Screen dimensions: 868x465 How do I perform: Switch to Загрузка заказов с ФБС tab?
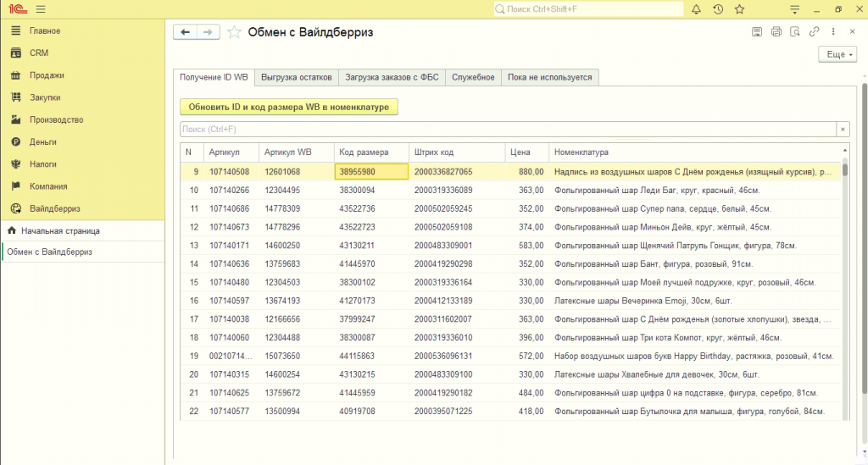(392, 77)
